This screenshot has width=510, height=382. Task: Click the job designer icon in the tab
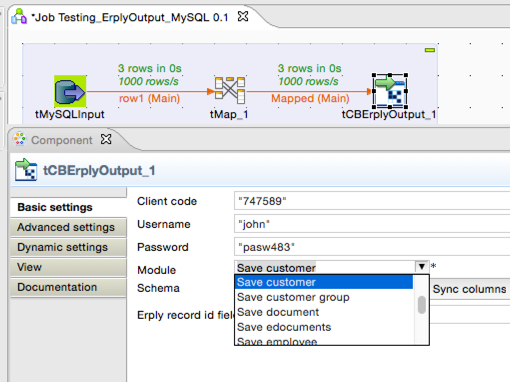click(x=19, y=16)
